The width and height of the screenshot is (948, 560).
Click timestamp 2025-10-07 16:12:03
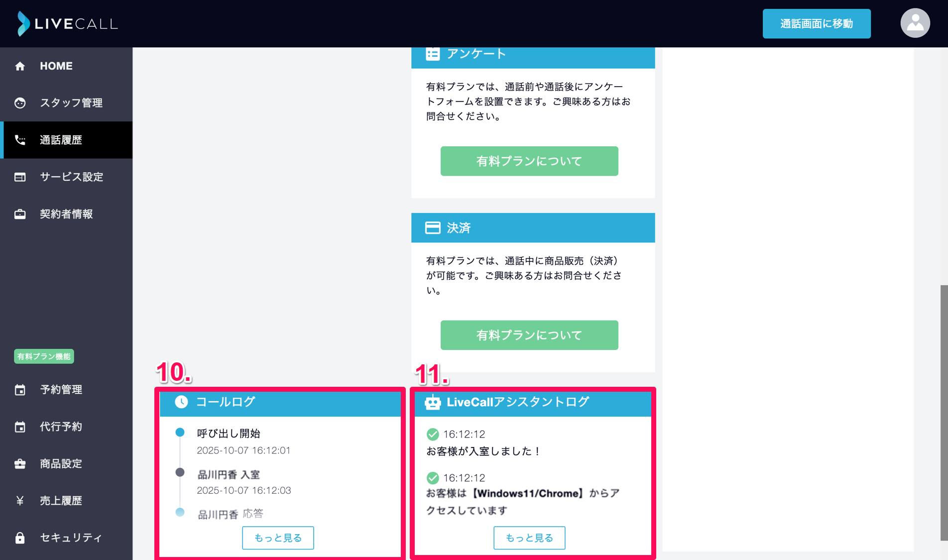pos(243,490)
